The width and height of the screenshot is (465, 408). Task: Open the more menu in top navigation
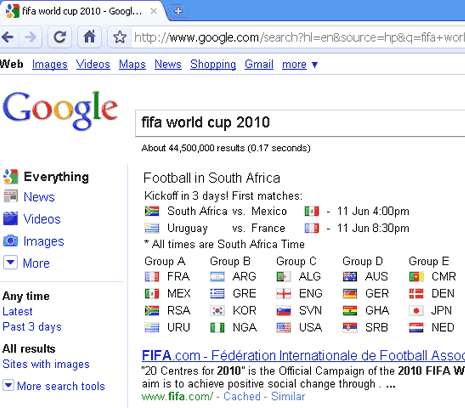pyautogui.click(x=300, y=64)
